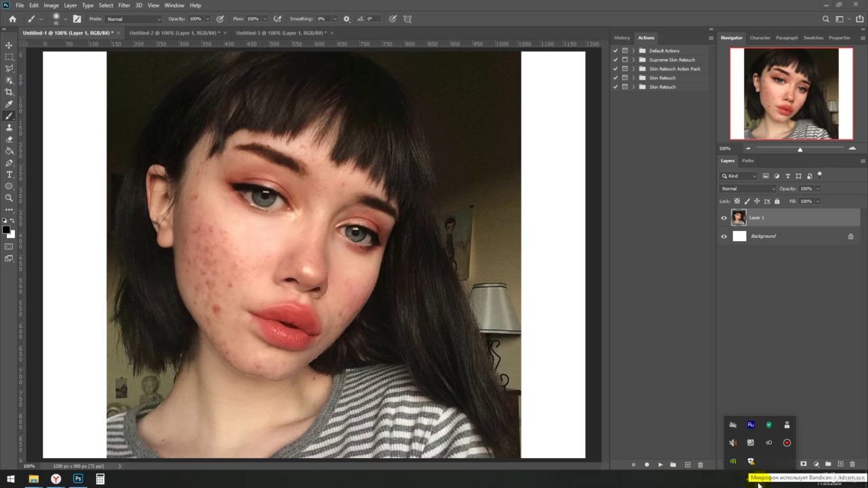Open the brush settings panel icon
The image size is (868, 488).
click(77, 19)
